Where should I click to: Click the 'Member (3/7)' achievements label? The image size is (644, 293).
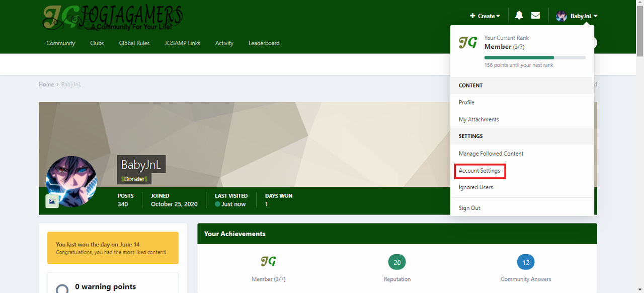[x=268, y=279]
